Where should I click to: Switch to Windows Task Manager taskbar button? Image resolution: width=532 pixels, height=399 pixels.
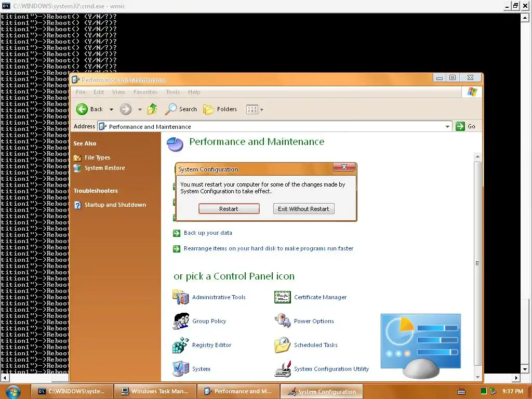[x=155, y=391]
